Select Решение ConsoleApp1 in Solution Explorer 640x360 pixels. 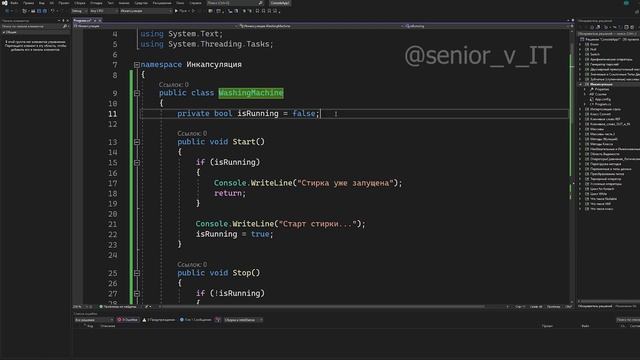(610, 39)
